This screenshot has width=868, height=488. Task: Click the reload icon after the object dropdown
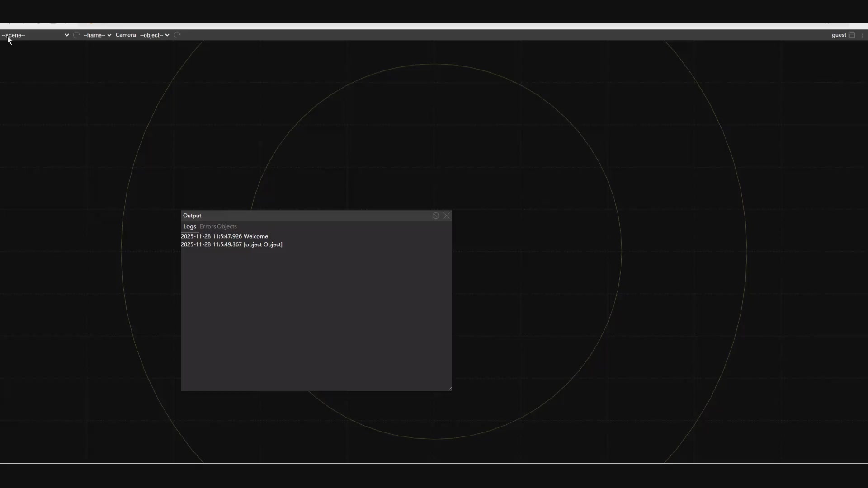pyautogui.click(x=177, y=35)
